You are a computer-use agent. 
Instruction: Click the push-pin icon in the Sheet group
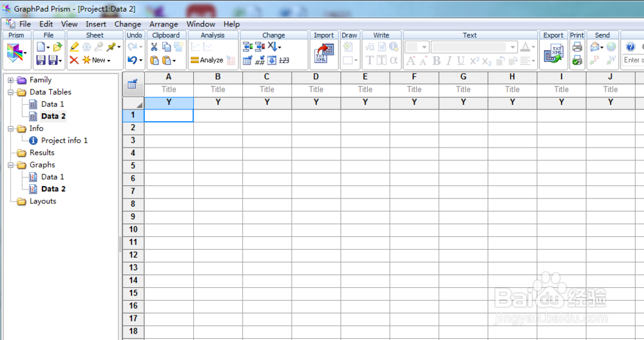tap(111, 47)
